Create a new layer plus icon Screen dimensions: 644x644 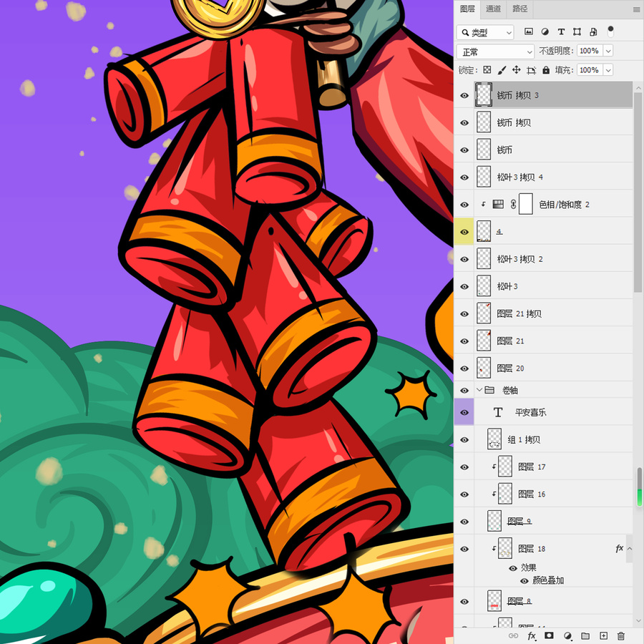(603, 635)
